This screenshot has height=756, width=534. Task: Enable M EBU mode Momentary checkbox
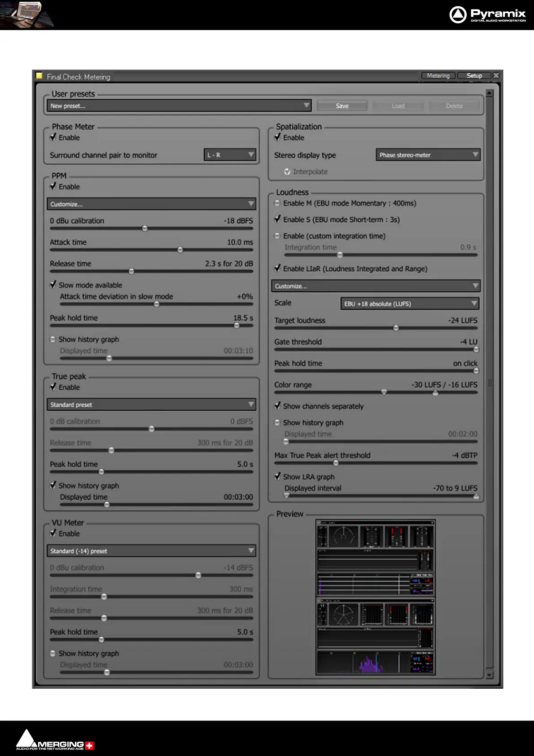tap(277, 203)
